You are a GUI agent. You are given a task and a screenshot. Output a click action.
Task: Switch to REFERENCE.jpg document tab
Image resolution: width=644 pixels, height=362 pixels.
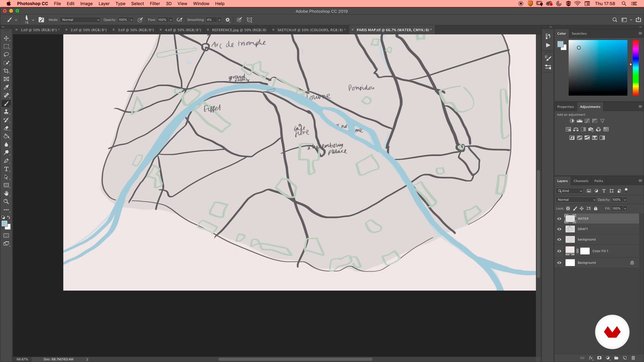pyautogui.click(x=239, y=30)
